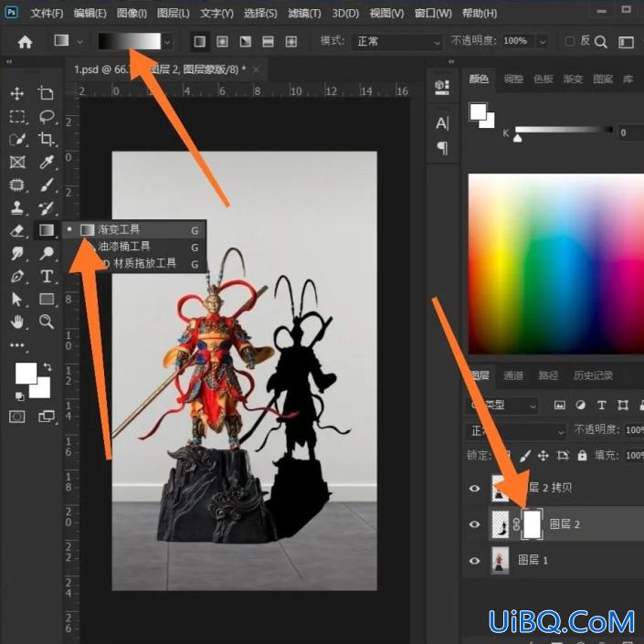Select the History Brush tool
644x644 pixels.
(47, 208)
